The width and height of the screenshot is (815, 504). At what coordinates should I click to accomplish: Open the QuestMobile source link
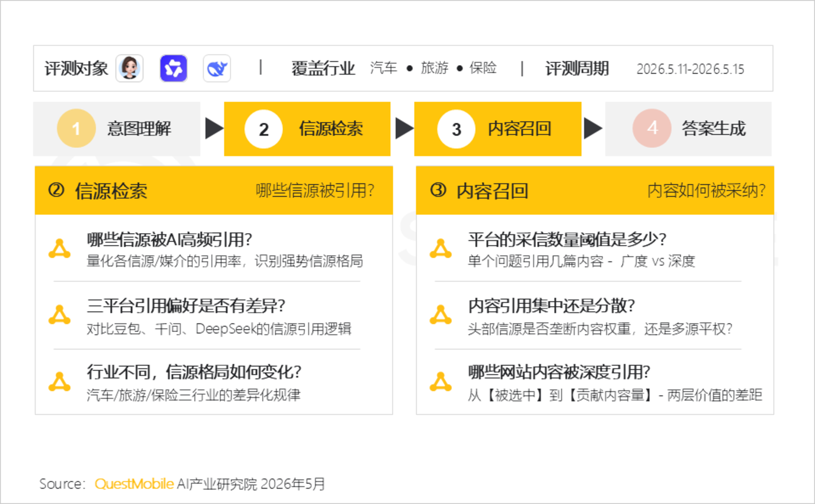pos(134,484)
